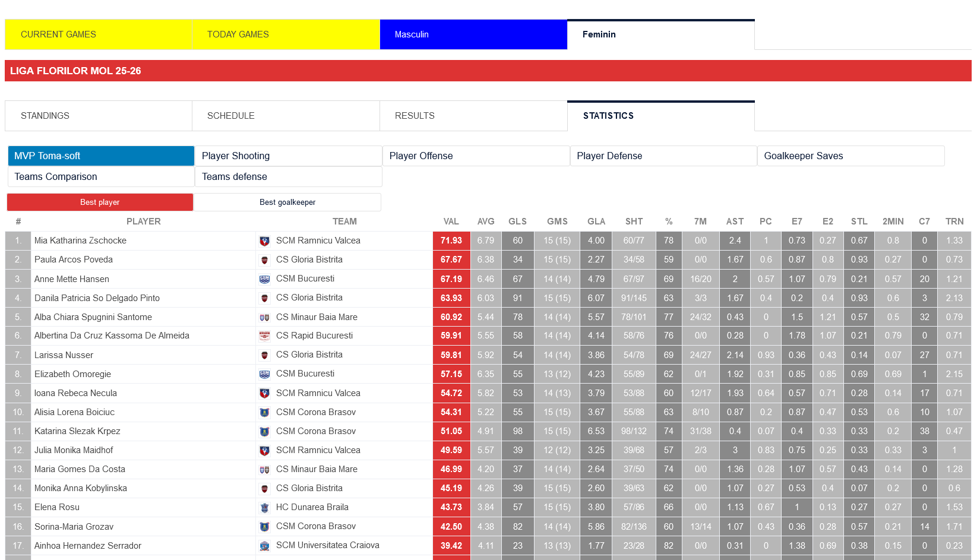Switch to the Masculin tab

tap(473, 34)
